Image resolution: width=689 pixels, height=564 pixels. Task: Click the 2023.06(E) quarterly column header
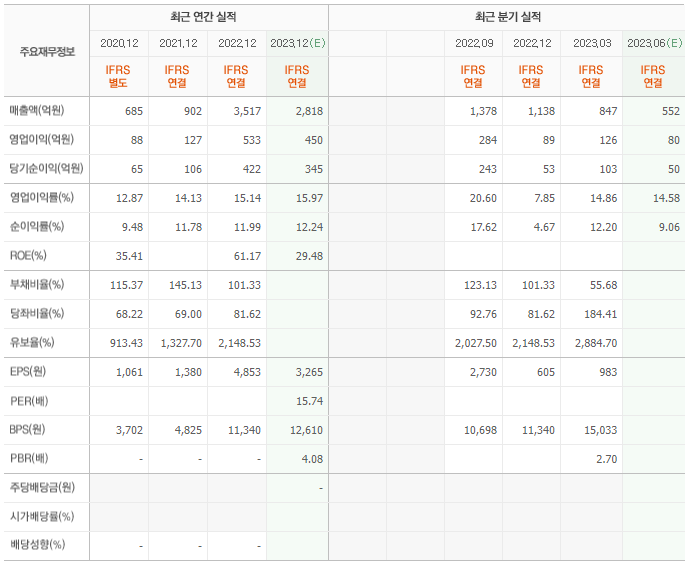(654, 43)
